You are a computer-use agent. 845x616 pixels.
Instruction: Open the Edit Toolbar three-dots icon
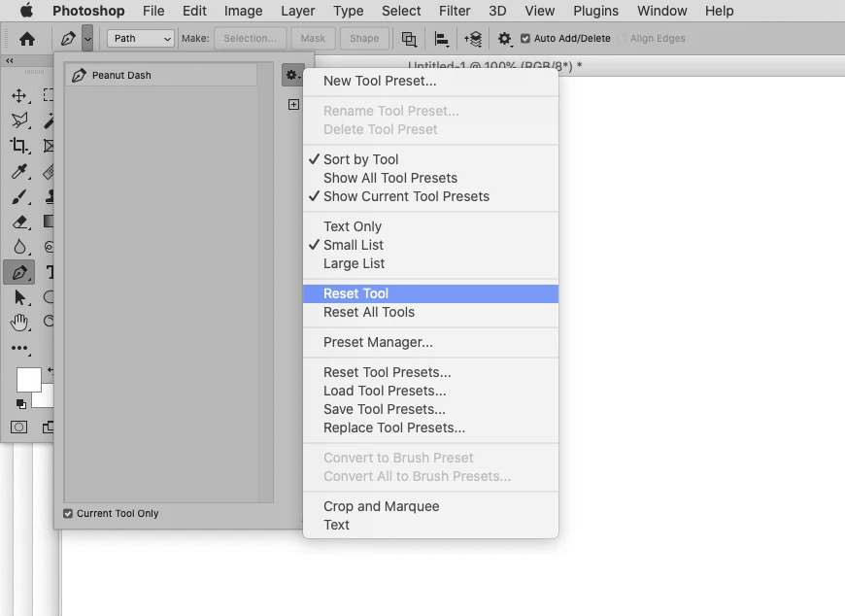[x=20, y=348]
